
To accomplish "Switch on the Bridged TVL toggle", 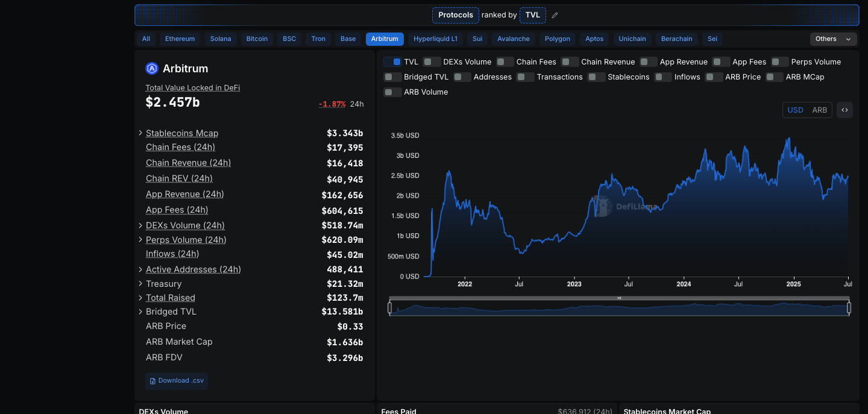I will point(392,77).
